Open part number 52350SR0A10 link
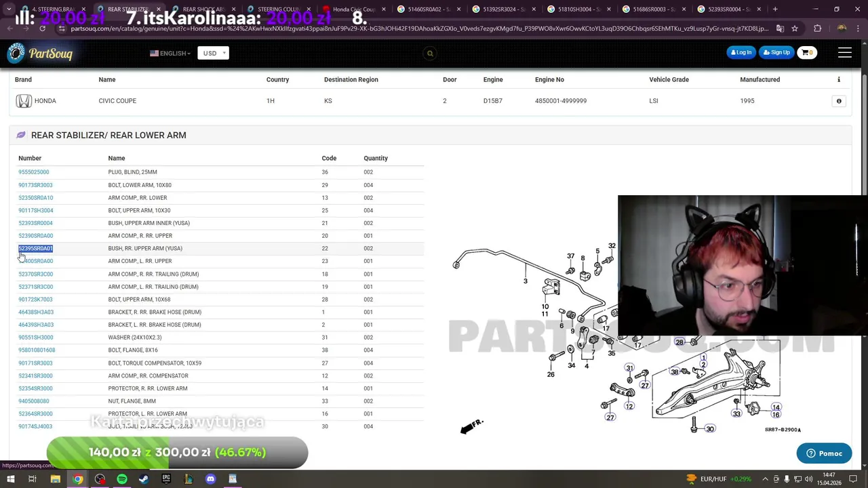Image resolution: width=868 pixels, height=488 pixels. tap(35, 198)
